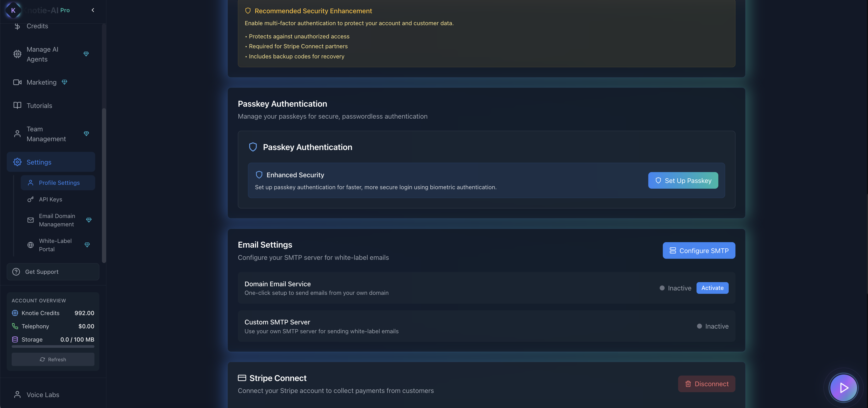Click the Set Up Passkey button
868x408 pixels.
(683, 181)
